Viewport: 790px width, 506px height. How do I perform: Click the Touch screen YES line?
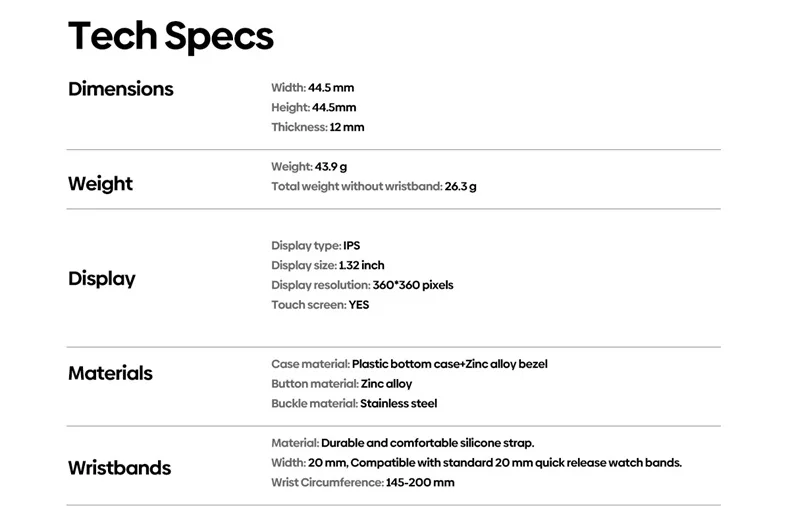click(320, 305)
